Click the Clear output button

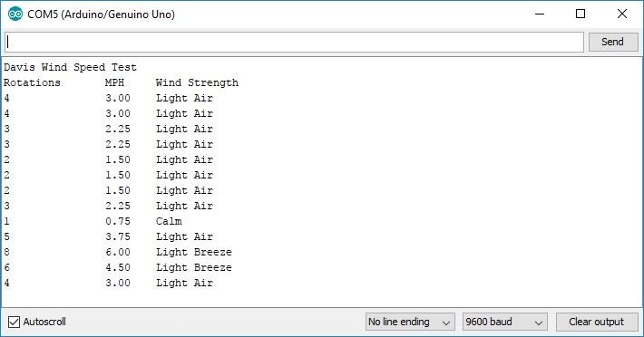(596, 322)
